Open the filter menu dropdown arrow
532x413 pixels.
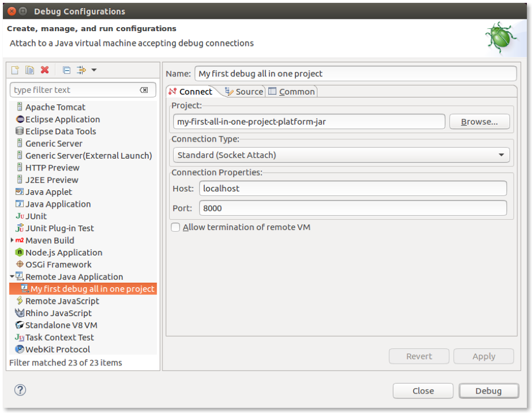(x=94, y=70)
